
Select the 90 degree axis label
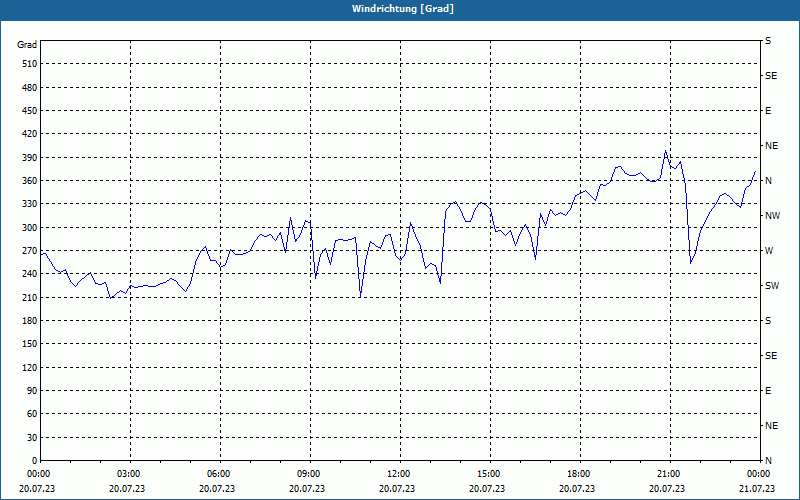(32, 391)
